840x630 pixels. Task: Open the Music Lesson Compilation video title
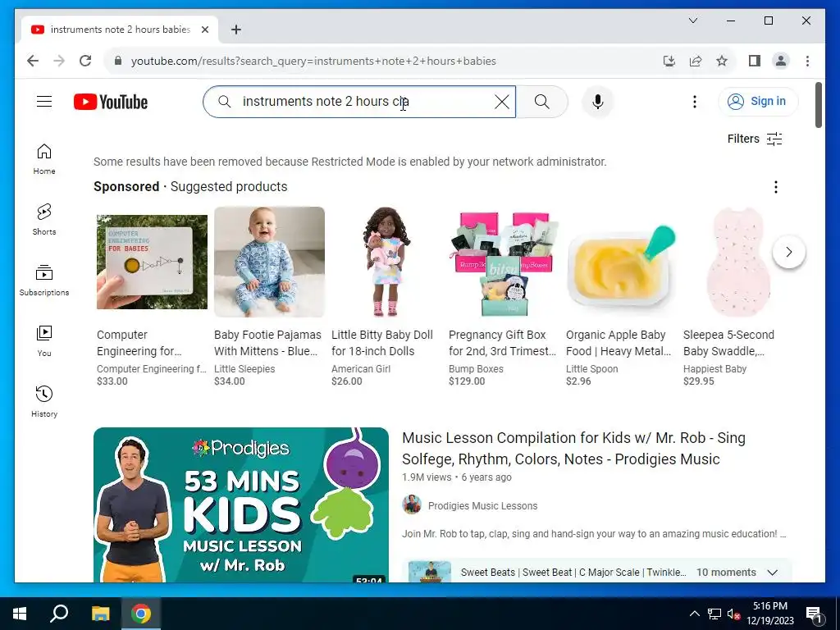(573, 449)
